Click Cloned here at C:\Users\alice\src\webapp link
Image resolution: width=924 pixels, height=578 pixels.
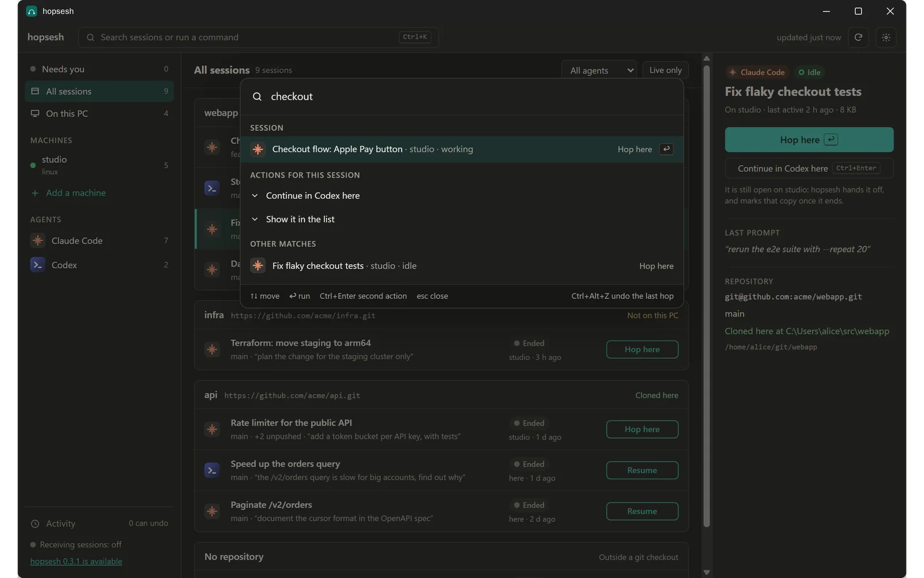pyautogui.click(x=807, y=331)
